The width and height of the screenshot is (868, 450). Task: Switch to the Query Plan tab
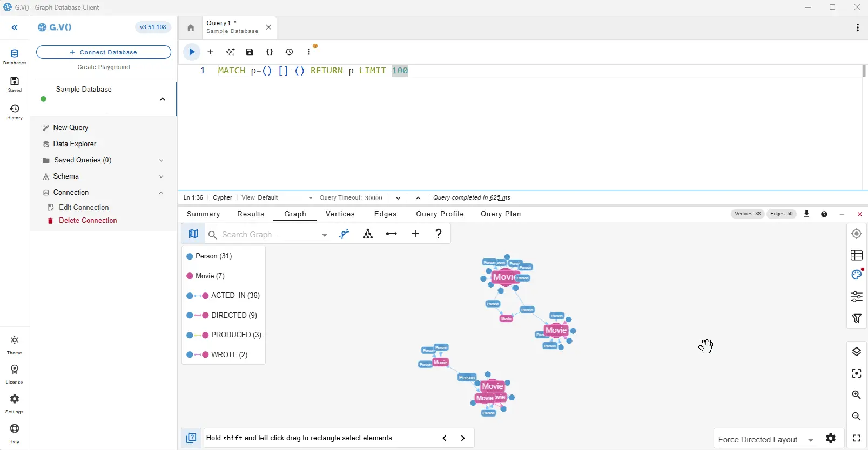pyautogui.click(x=501, y=214)
